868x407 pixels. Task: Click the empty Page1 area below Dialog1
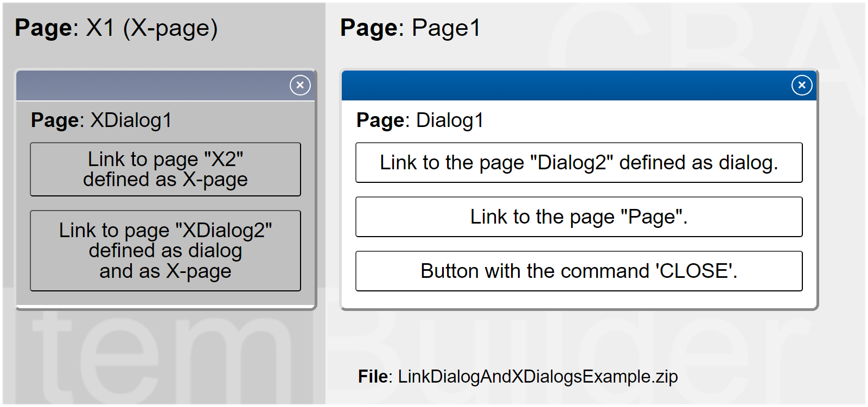[x=542, y=336]
